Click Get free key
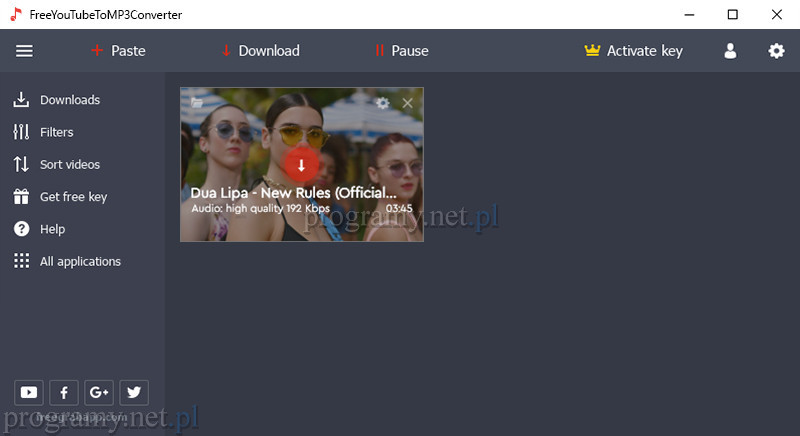 coord(73,197)
